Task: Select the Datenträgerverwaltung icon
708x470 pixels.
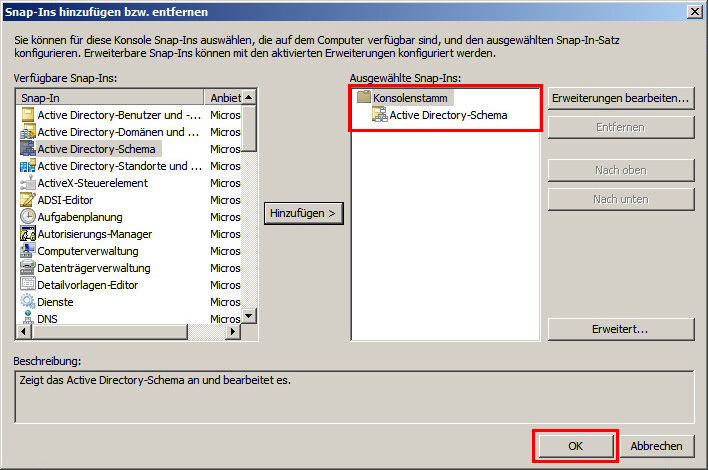Action: (x=28, y=268)
